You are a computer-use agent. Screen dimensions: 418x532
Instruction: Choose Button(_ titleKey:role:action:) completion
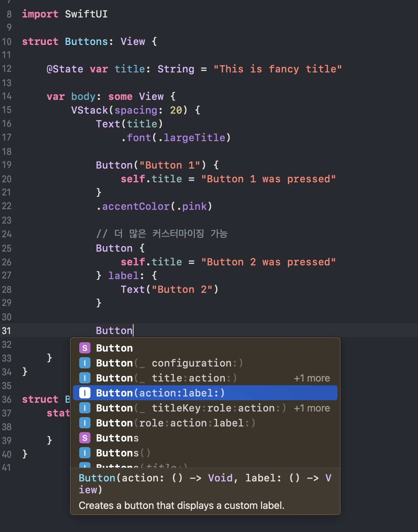coord(205,408)
